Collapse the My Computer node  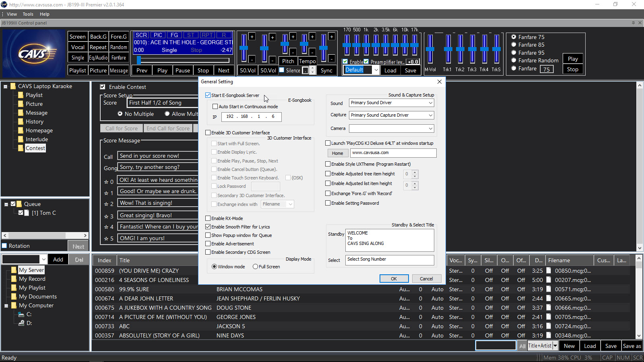pos(6,306)
